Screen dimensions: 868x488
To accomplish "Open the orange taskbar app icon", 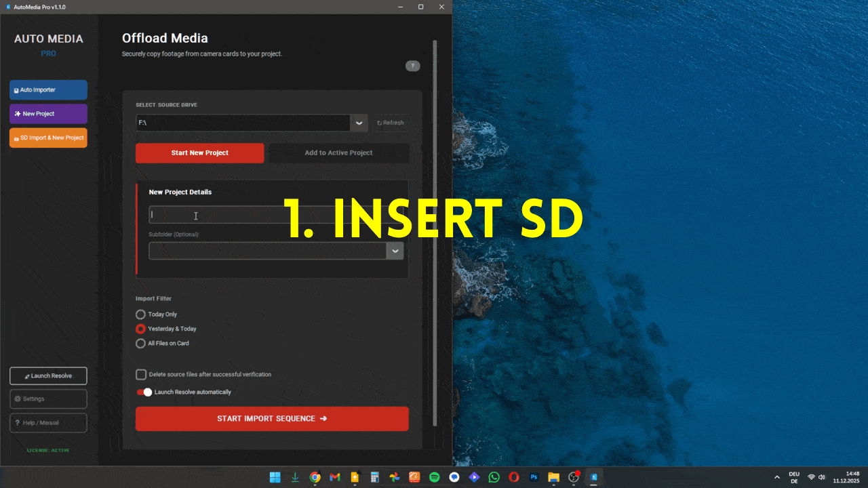I will [x=414, y=477].
